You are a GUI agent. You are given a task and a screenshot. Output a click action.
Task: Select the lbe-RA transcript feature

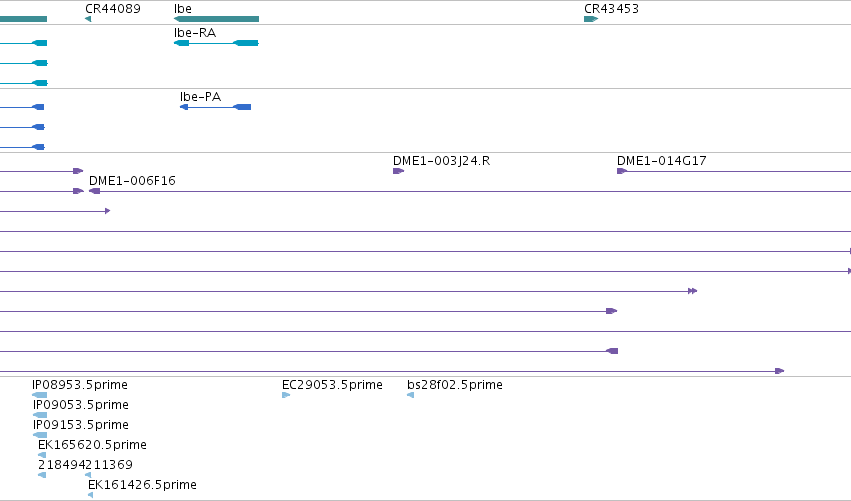coord(216,43)
